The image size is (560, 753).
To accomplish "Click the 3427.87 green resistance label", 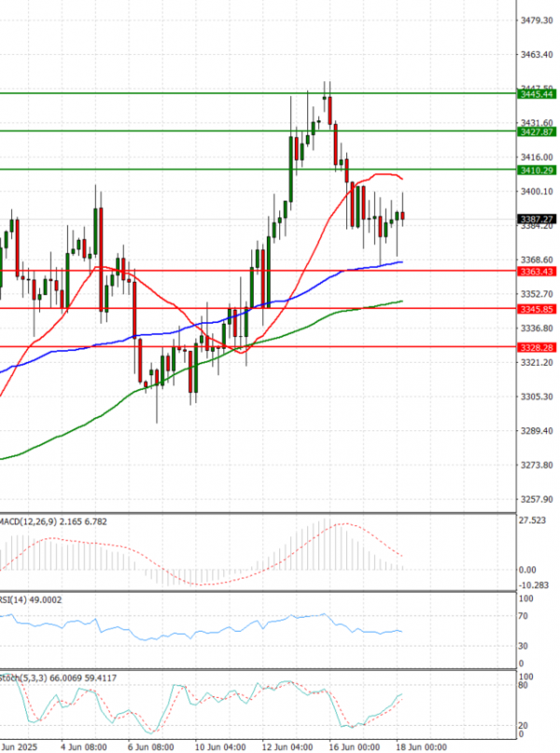I will pos(537,132).
